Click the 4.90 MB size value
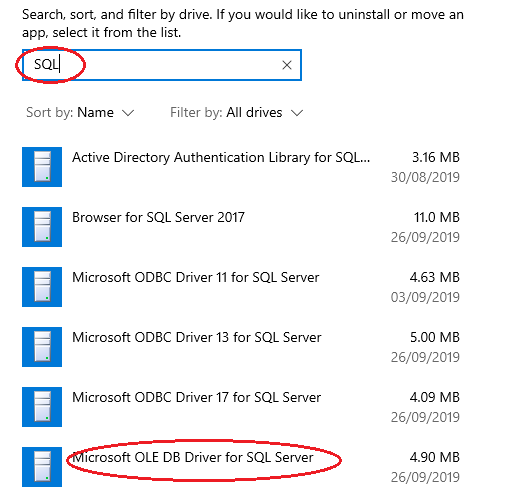This screenshot has width=508, height=501. [x=435, y=457]
